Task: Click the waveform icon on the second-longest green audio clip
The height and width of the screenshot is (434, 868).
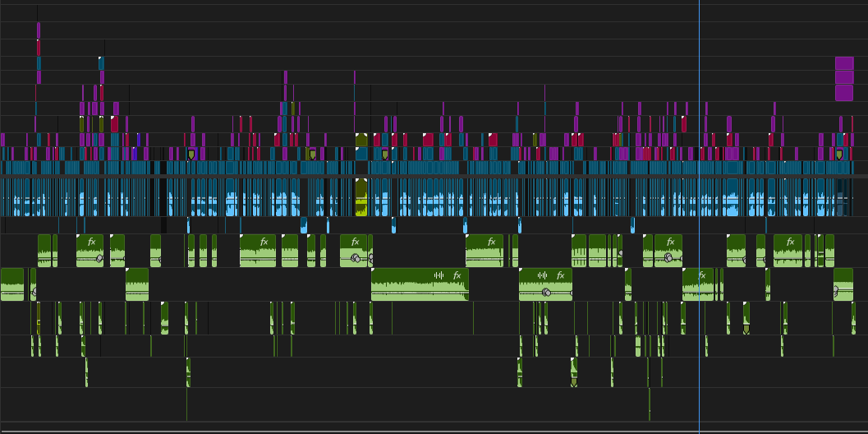Action: [543, 275]
